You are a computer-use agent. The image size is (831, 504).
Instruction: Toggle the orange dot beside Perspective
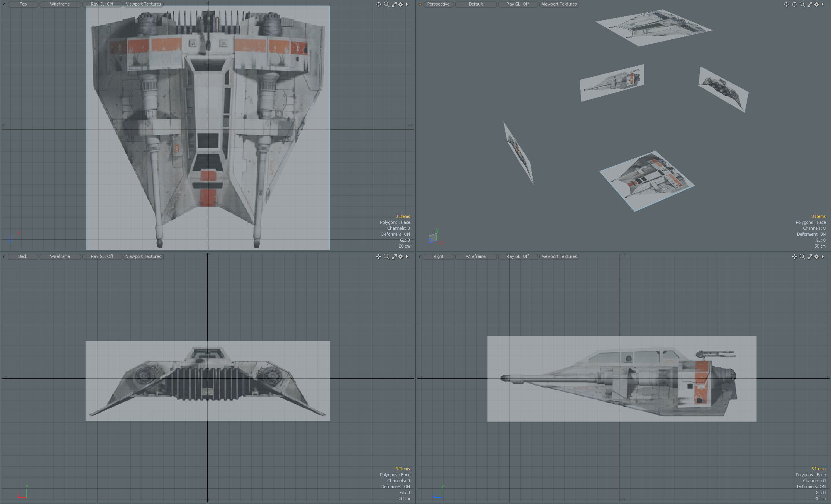tap(420, 4)
